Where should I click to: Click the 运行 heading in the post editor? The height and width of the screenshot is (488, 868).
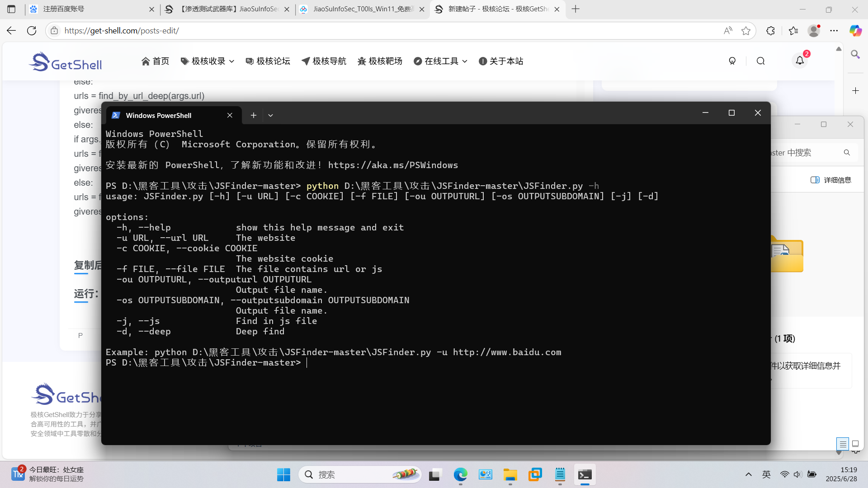[86, 294]
